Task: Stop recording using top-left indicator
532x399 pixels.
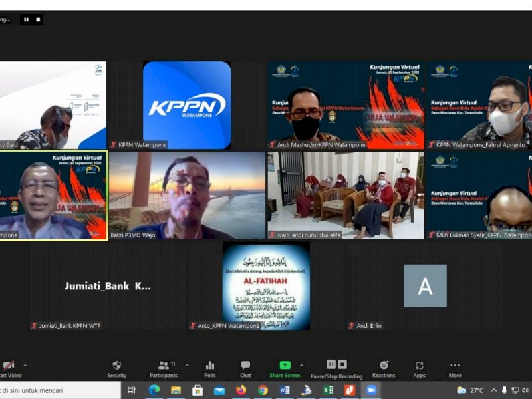Action: pyautogui.click(x=38, y=20)
